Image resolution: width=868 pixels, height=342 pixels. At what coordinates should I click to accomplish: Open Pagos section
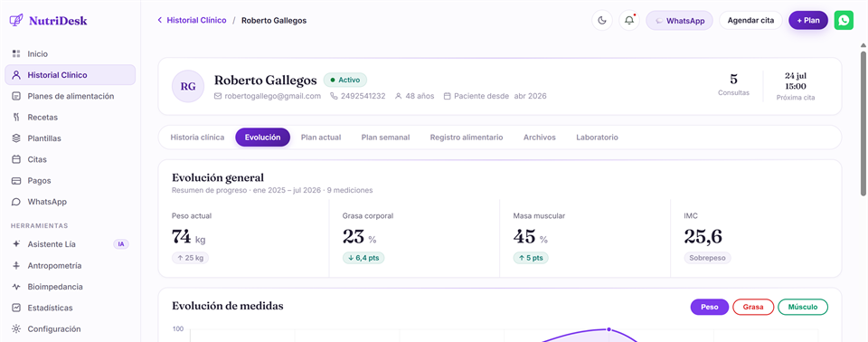tap(70, 180)
